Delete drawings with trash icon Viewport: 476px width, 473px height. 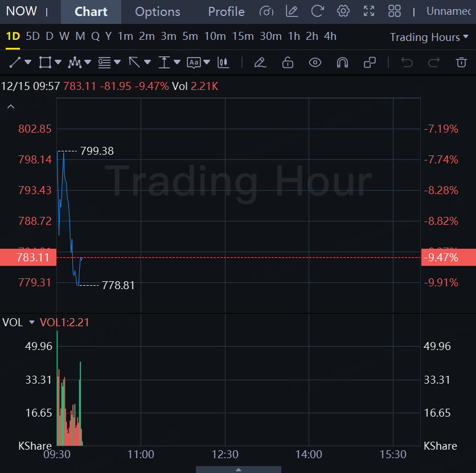coord(461,63)
